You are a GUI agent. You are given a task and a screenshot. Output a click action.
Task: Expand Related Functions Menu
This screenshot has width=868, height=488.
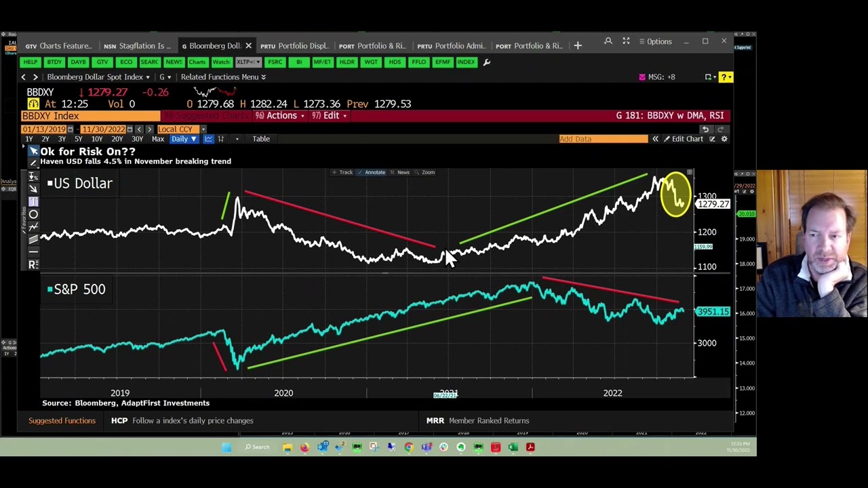(223, 77)
